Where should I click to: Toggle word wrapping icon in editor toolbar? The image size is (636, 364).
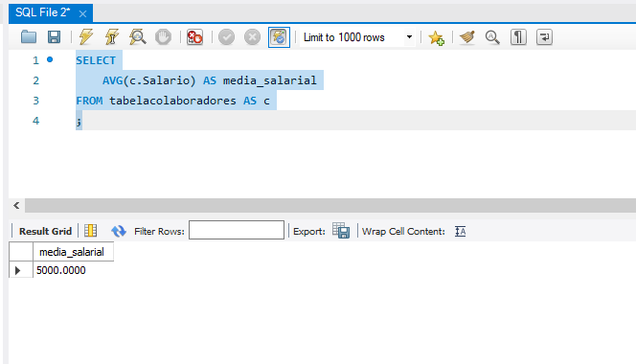pos(544,37)
